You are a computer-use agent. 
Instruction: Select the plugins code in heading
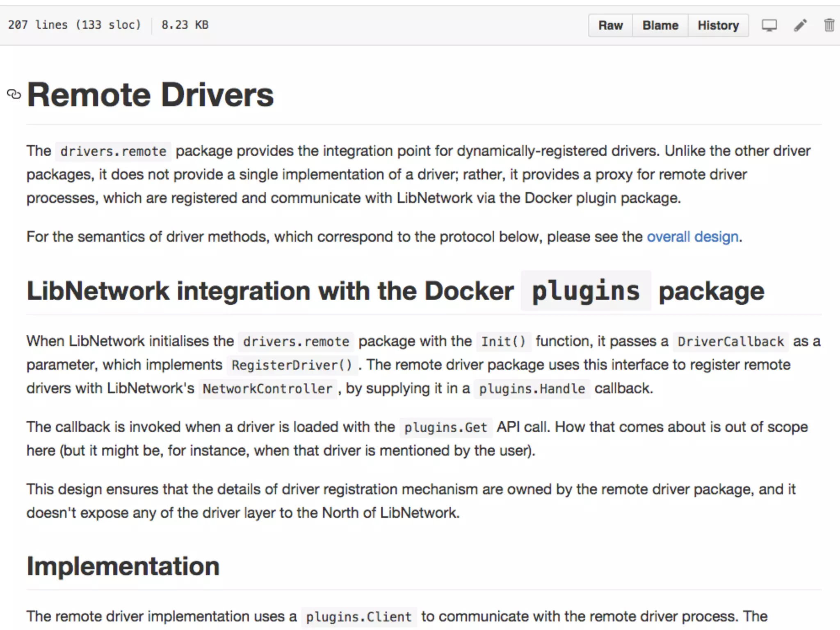(x=586, y=291)
